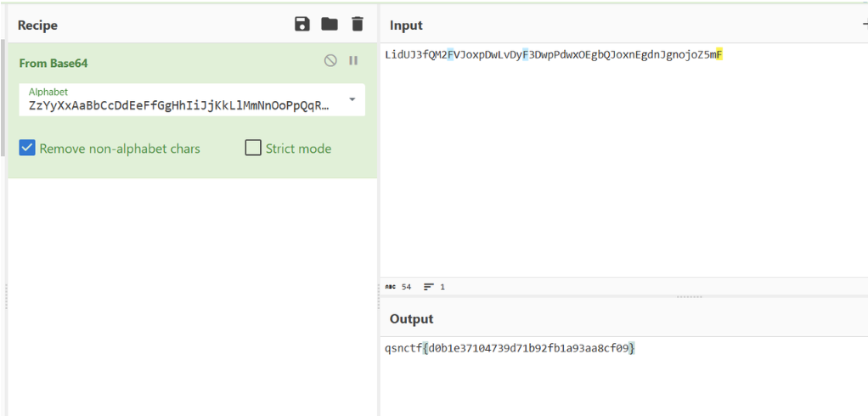Disable the From Base64 operation
The width and height of the screenshot is (868, 416).
(331, 61)
